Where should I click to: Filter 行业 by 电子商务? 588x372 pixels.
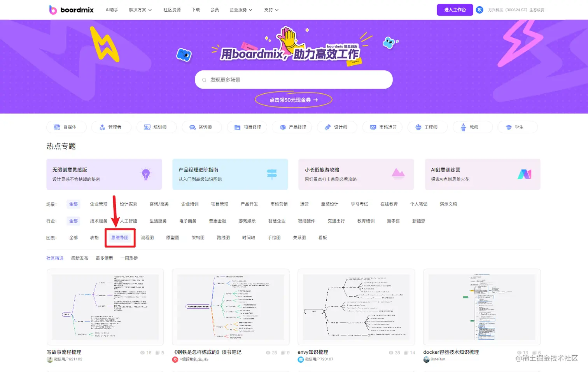coord(188,221)
